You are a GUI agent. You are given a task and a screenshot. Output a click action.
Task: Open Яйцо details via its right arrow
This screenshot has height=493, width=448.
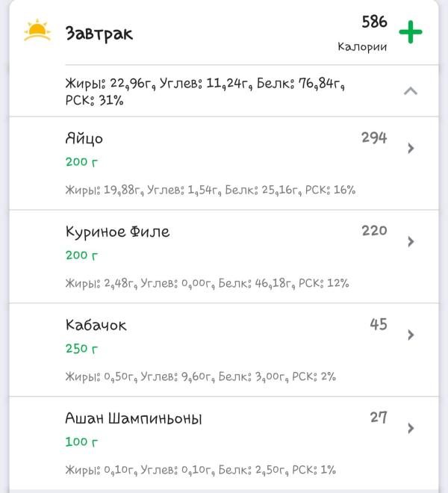click(411, 148)
